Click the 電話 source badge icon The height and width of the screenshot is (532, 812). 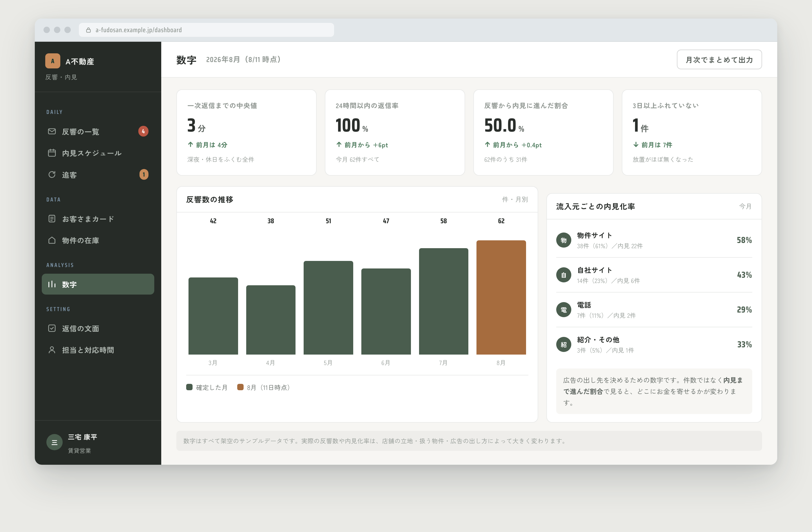coord(564,310)
